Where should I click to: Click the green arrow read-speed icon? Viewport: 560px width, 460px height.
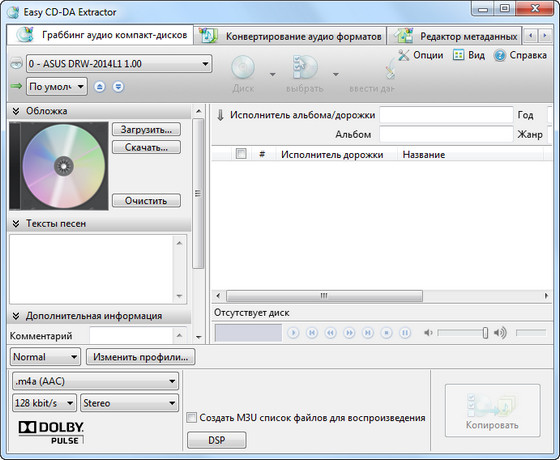(x=16, y=86)
